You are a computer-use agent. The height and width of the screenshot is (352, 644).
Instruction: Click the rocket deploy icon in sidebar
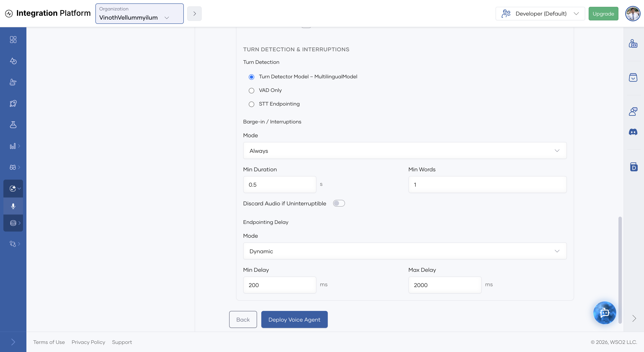pos(13,103)
